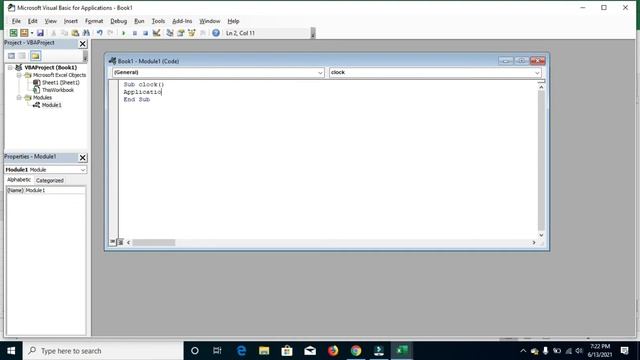Open Project Explorer toolbar icon
The width and height of the screenshot is (640, 360).
click(170, 33)
